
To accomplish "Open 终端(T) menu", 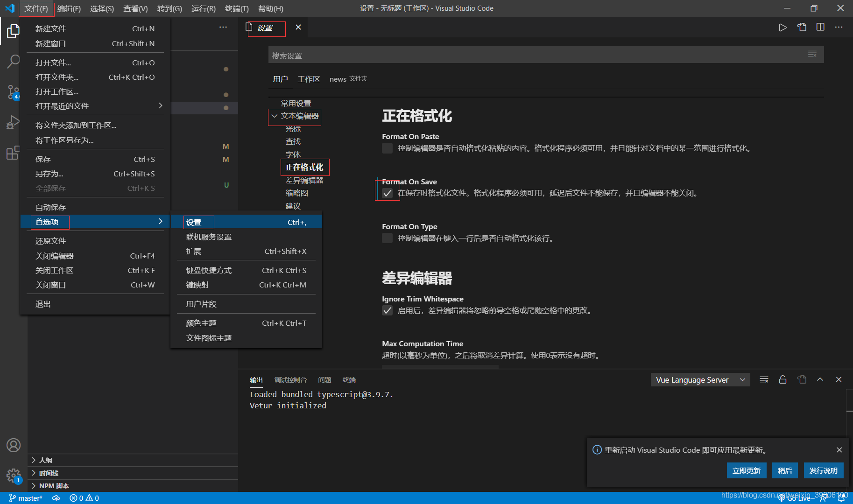I will click(x=237, y=9).
